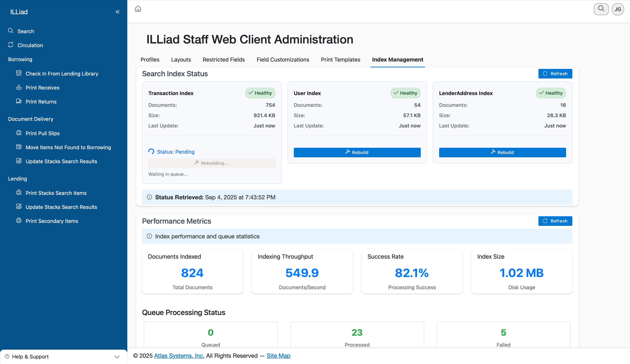The height and width of the screenshot is (364, 630).
Task: Open the Print Pull Slips sidebar item
Action: 43,133
